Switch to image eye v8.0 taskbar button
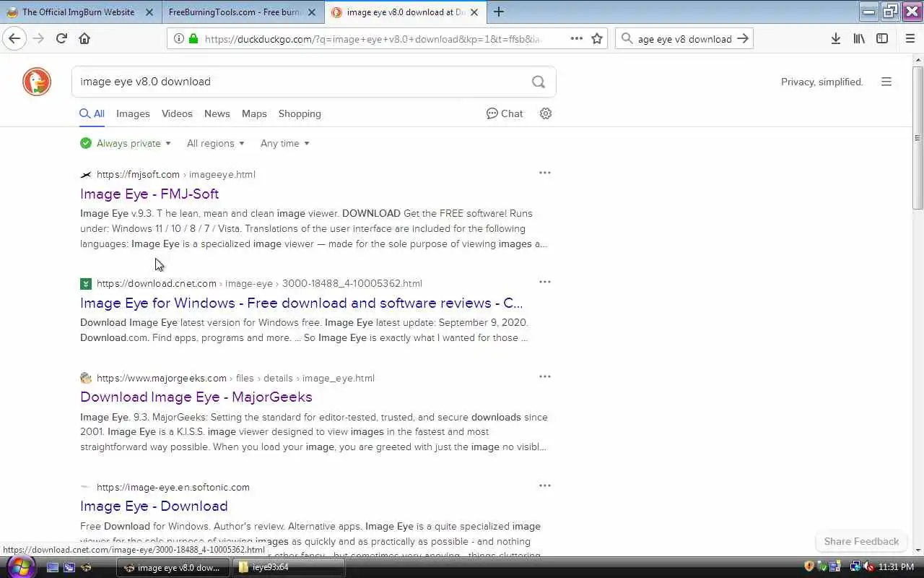924x578 pixels. (x=173, y=567)
